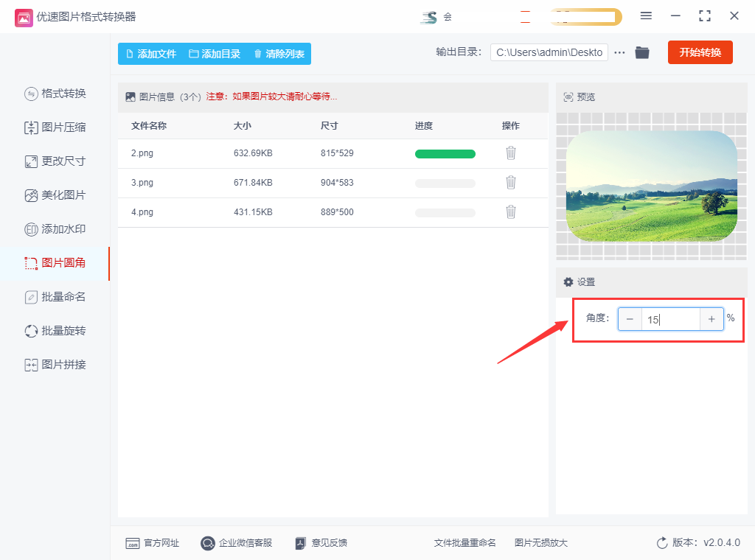Open the 格式转换 format conversion tab

(55, 94)
